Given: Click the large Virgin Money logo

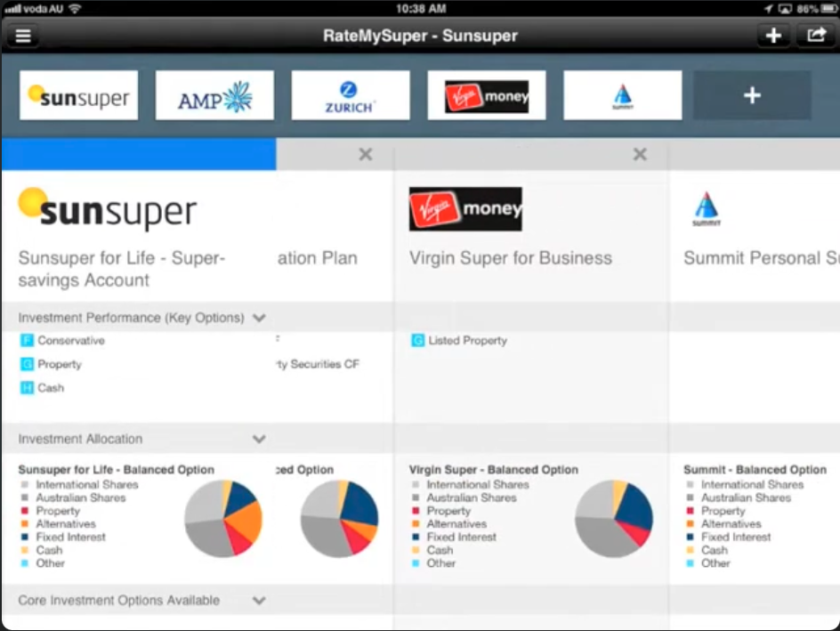Looking at the screenshot, I should 465,209.
